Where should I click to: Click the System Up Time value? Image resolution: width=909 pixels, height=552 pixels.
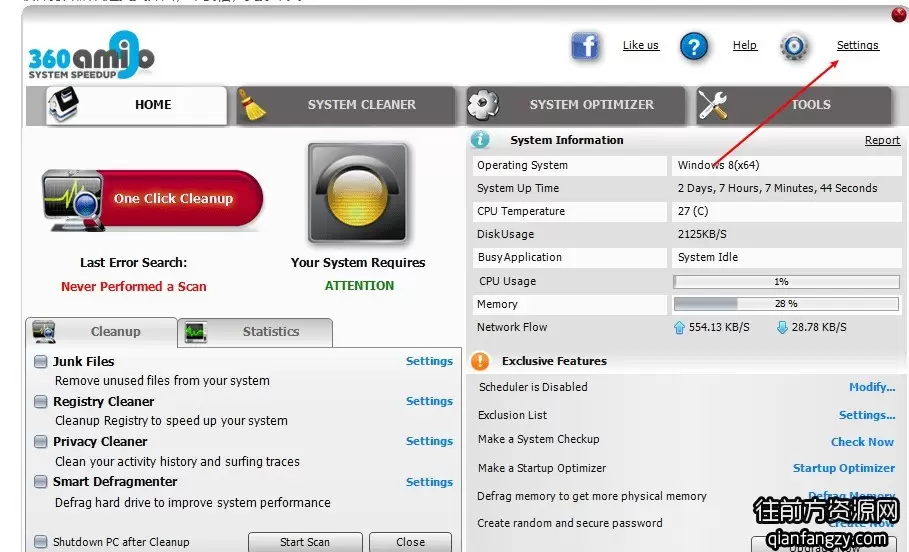[777, 188]
